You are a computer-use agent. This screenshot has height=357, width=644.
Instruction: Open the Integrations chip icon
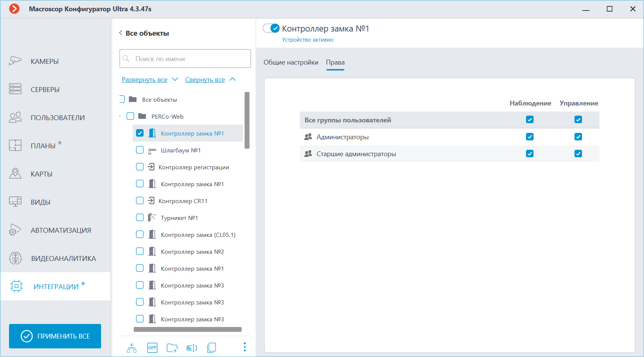pyautogui.click(x=16, y=286)
